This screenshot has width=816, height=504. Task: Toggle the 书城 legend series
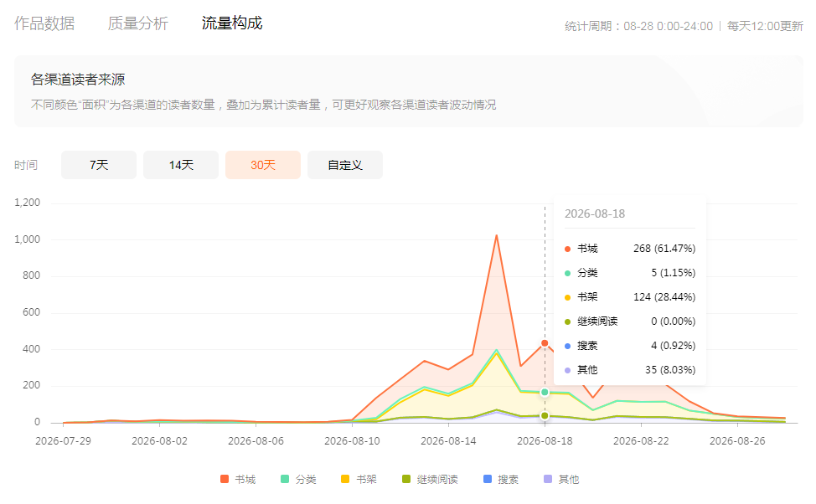(x=238, y=479)
